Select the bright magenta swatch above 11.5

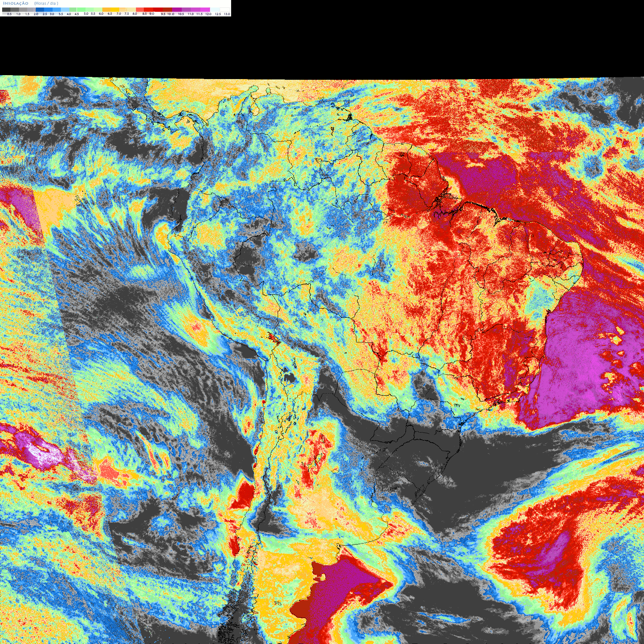click(205, 10)
